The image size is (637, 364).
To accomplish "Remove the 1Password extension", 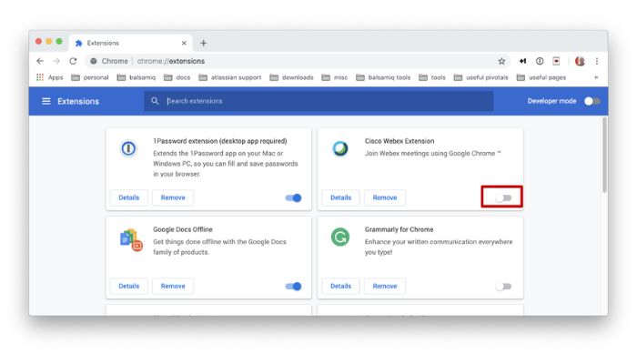I will click(173, 197).
